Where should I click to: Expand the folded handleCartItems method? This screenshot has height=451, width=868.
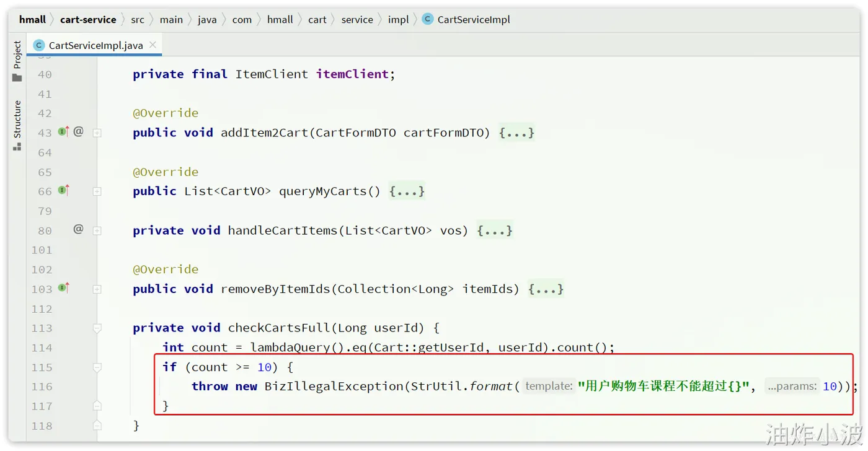[97, 230]
